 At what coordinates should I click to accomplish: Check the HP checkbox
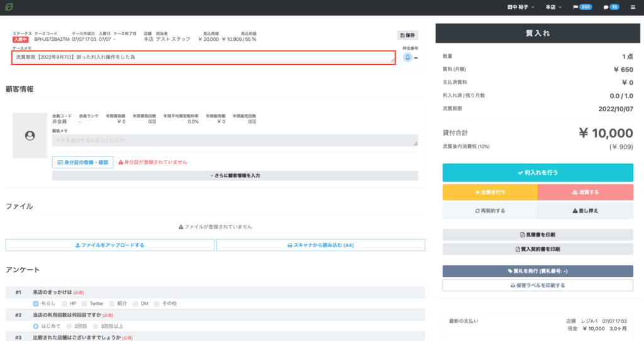(64, 304)
